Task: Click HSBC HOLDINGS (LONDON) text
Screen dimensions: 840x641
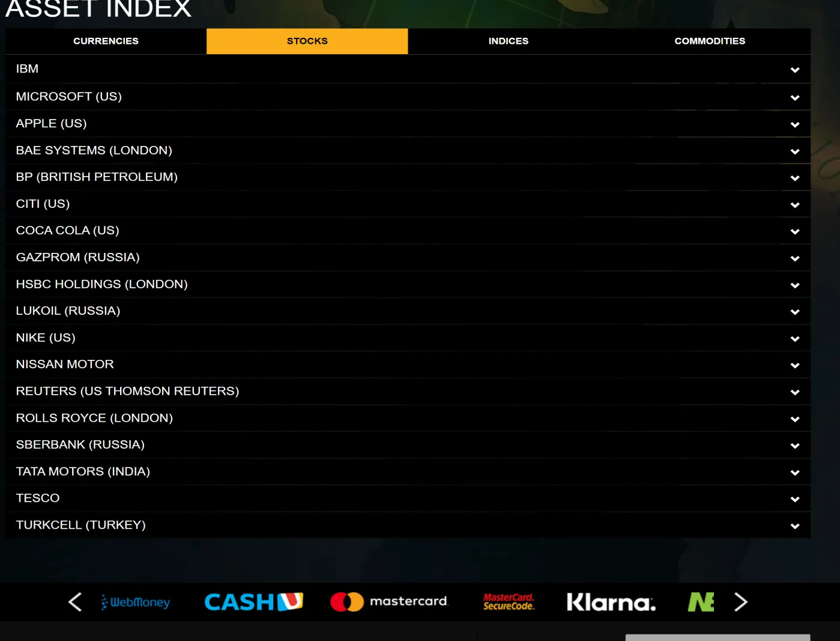Action: click(102, 284)
